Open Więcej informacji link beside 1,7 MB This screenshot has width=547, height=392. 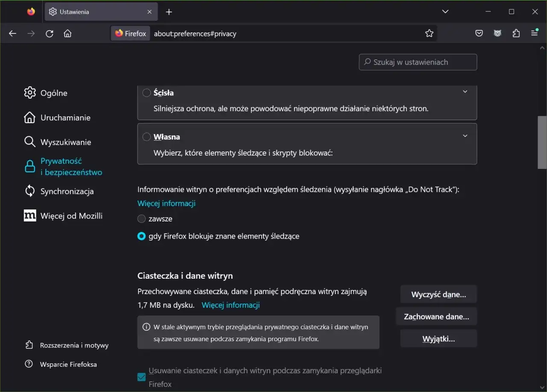click(231, 305)
